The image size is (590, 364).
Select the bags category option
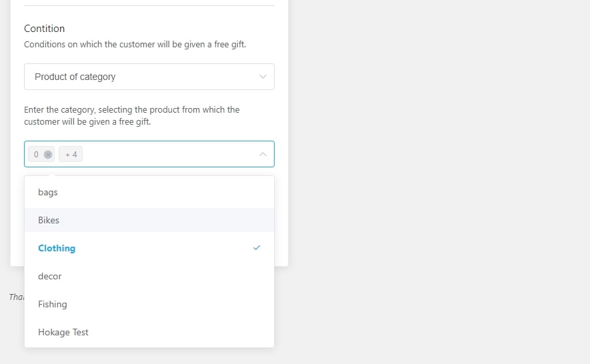(x=48, y=192)
